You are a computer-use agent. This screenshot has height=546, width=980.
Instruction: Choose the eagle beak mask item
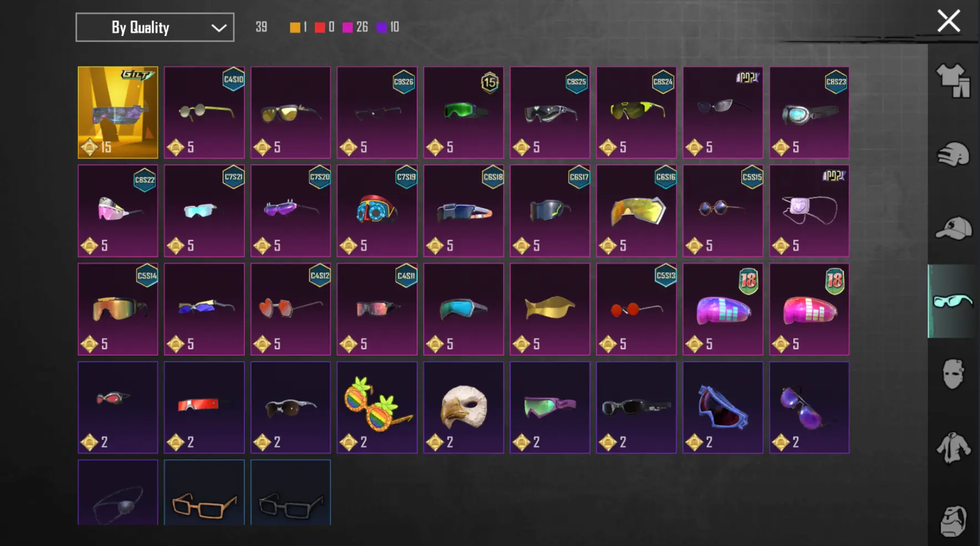tap(464, 408)
